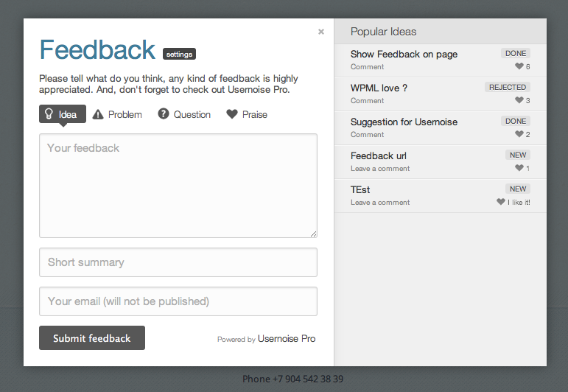Click heart icon for 'WPML love ?' idea
The image size is (568, 392).
[x=519, y=100]
